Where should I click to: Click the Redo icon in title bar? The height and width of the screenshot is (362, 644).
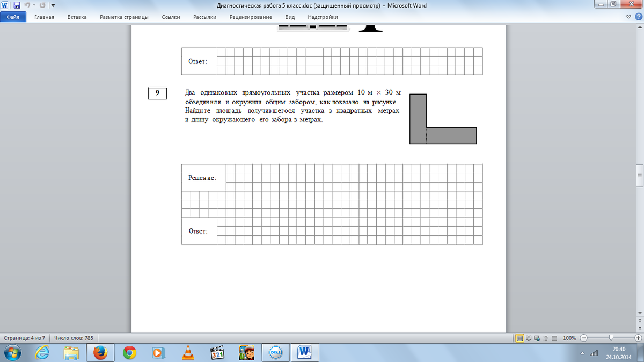[x=42, y=5]
